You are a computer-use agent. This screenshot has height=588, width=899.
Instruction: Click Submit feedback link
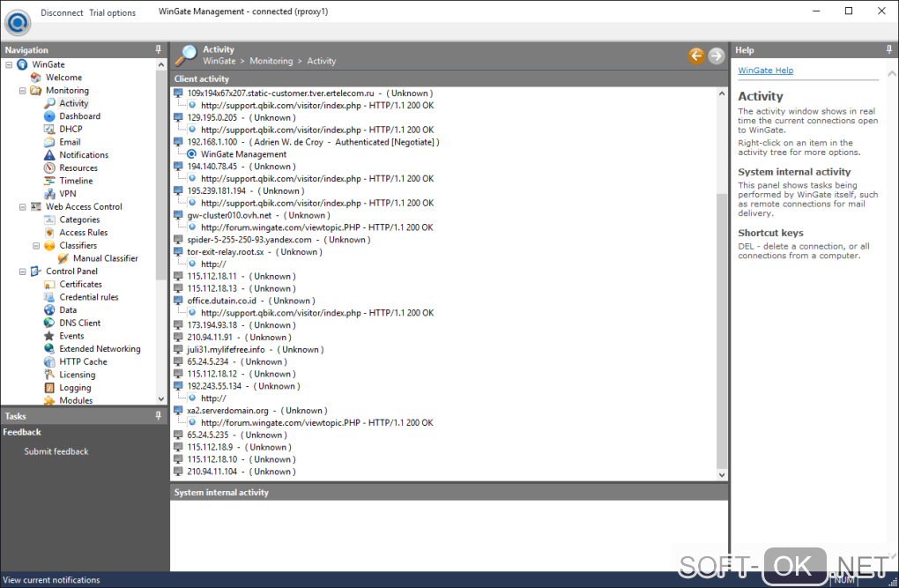(56, 451)
